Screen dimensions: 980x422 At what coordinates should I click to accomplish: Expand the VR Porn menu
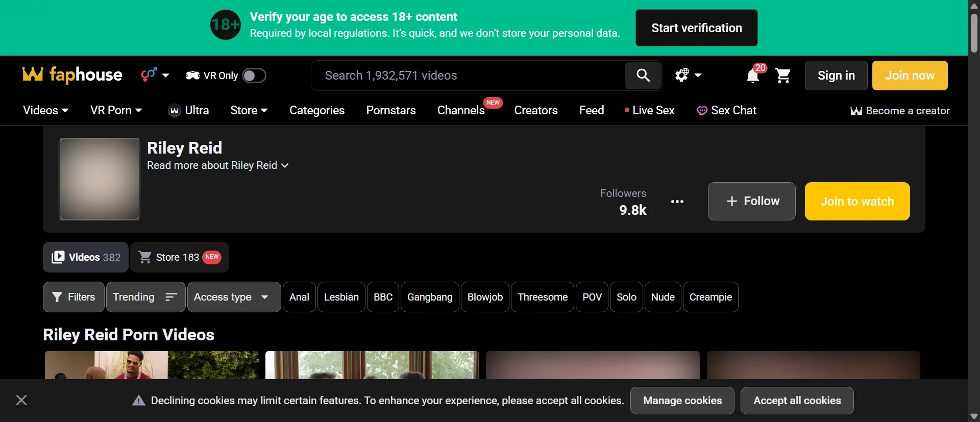click(x=116, y=110)
